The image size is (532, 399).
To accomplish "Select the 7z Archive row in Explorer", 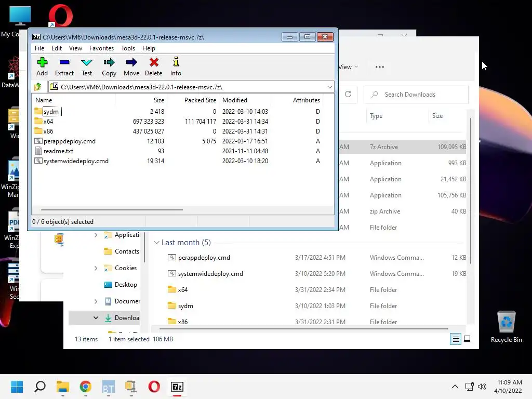I will (403, 147).
